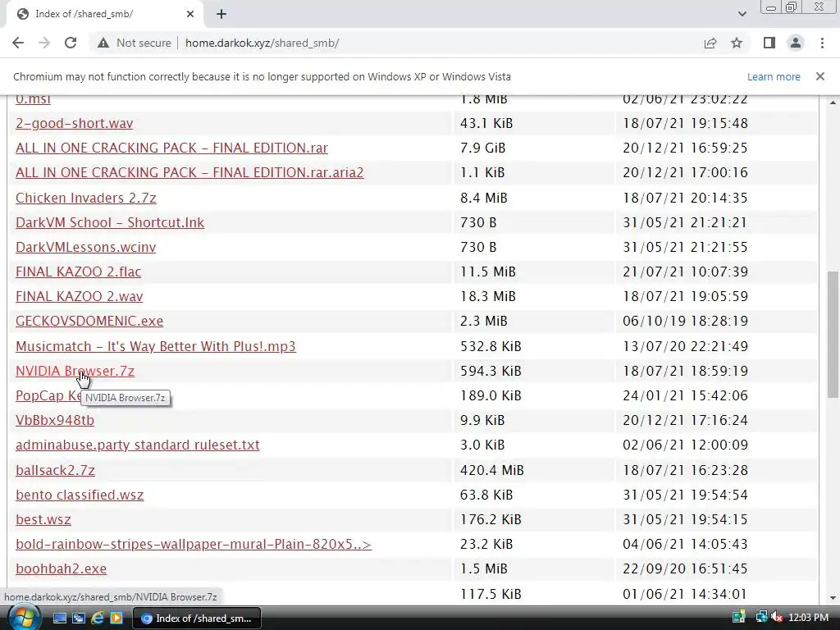Open bento classified.wsz link
Viewport: 840px width, 630px height.
coord(80,495)
